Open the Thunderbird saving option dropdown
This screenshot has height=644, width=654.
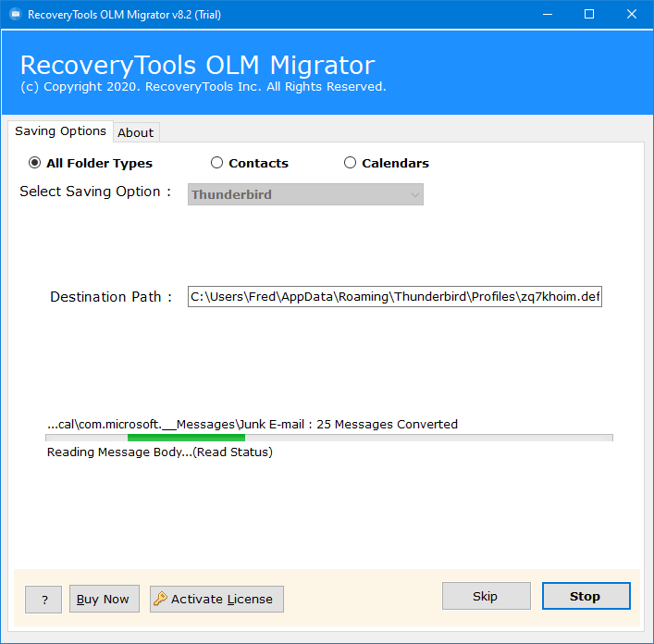305,194
